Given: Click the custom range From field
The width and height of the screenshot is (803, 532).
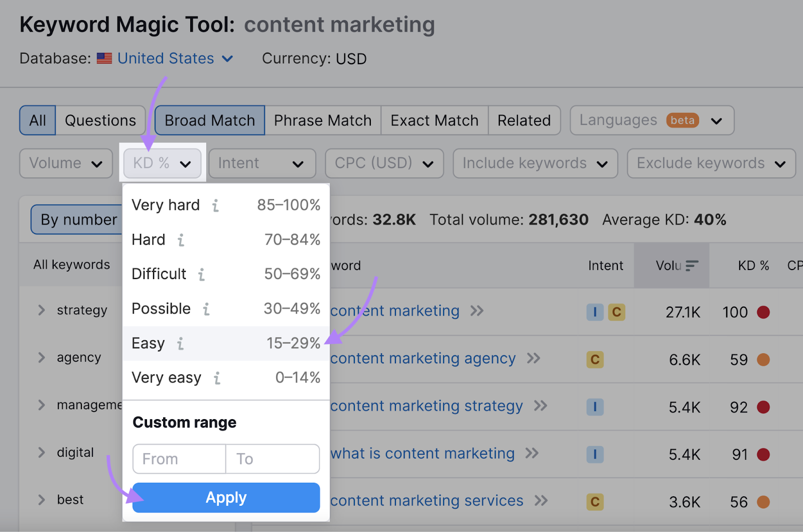Looking at the screenshot, I should coord(179,459).
